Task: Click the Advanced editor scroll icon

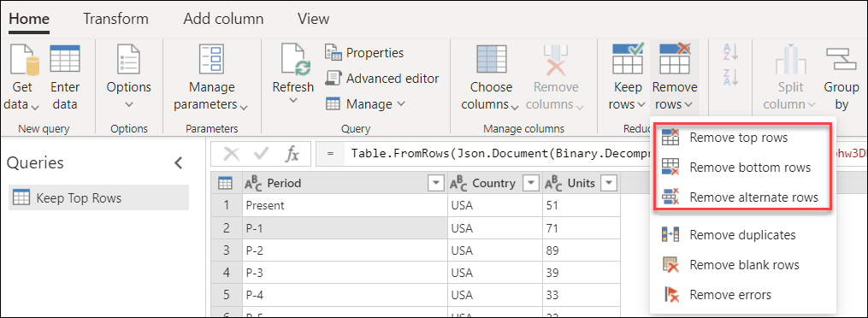Action: (333, 79)
